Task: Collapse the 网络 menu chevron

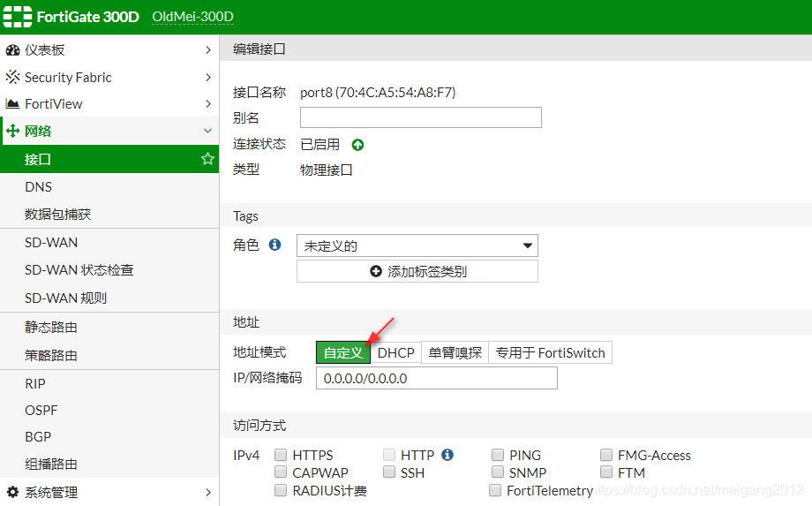Action: 207,131
